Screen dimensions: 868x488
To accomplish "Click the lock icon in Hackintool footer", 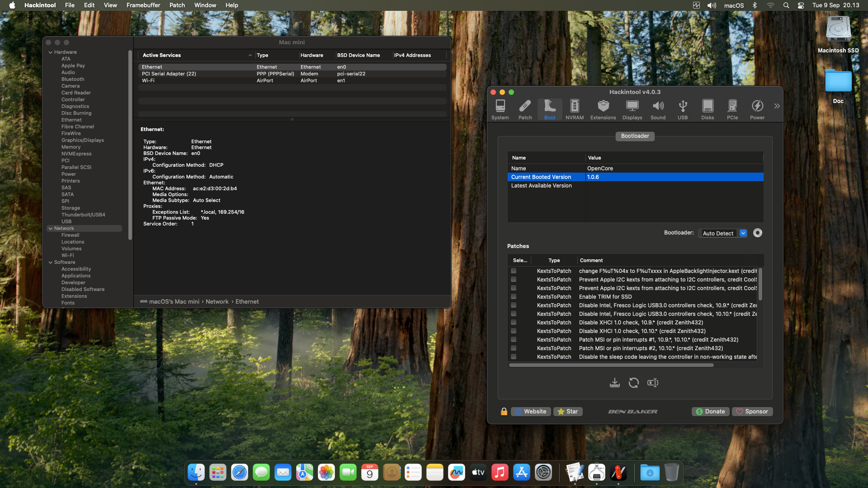I will (x=504, y=411).
